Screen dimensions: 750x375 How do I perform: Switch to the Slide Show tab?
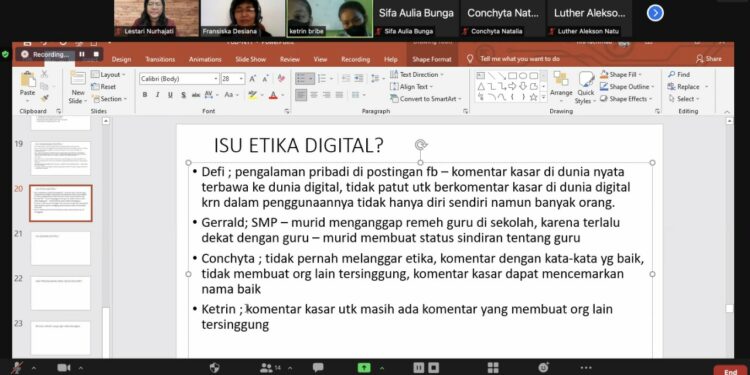pyautogui.click(x=251, y=59)
